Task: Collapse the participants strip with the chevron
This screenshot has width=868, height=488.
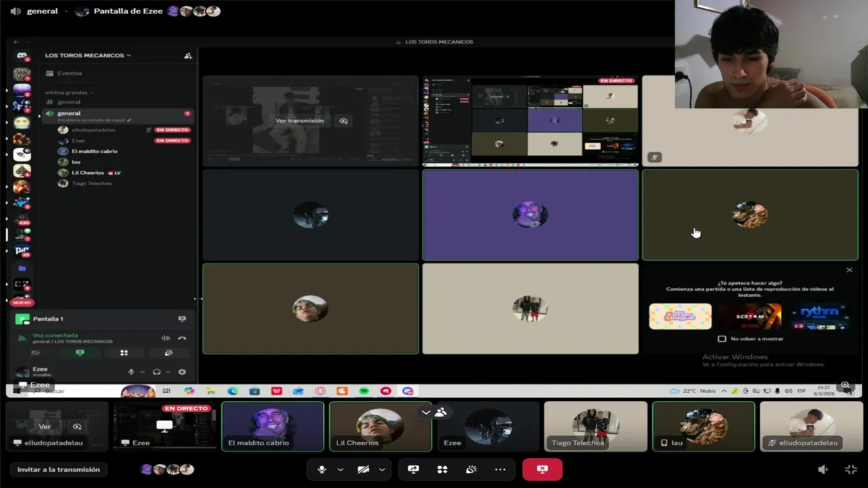Action: pyautogui.click(x=426, y=412)
